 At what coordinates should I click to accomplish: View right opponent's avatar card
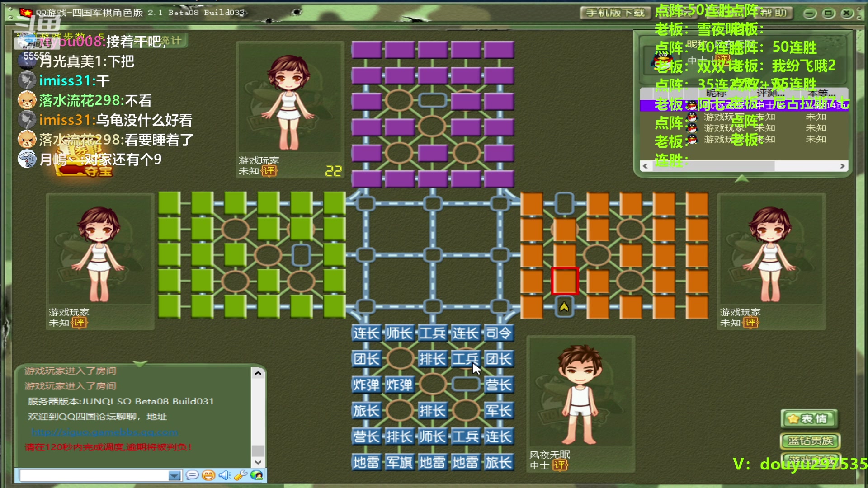click(771, 262)
